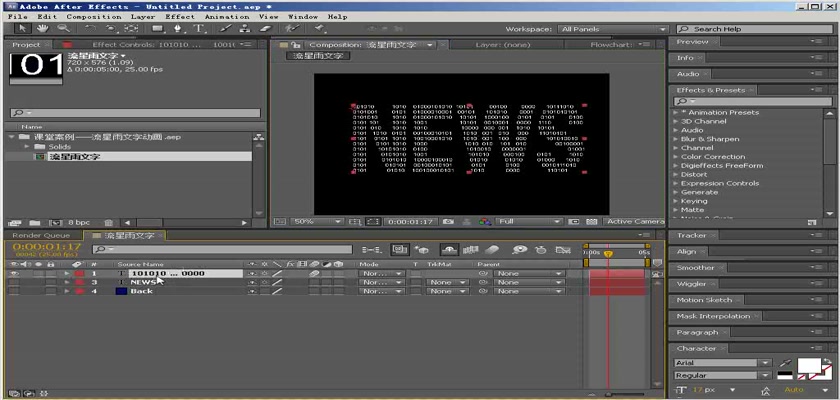Switch to the Render Queue tab
This screenshot has width=840, height=400.
click(41, 235)
